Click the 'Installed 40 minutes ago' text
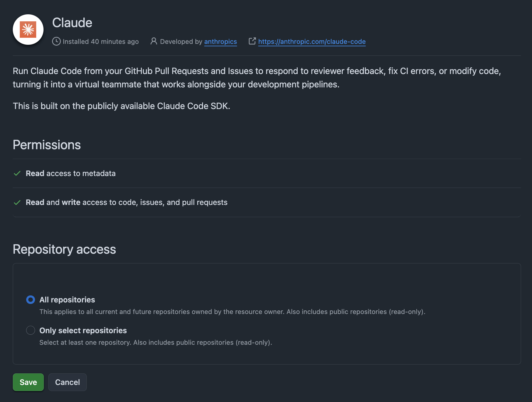The image size is (532, 402). (101, 42)
